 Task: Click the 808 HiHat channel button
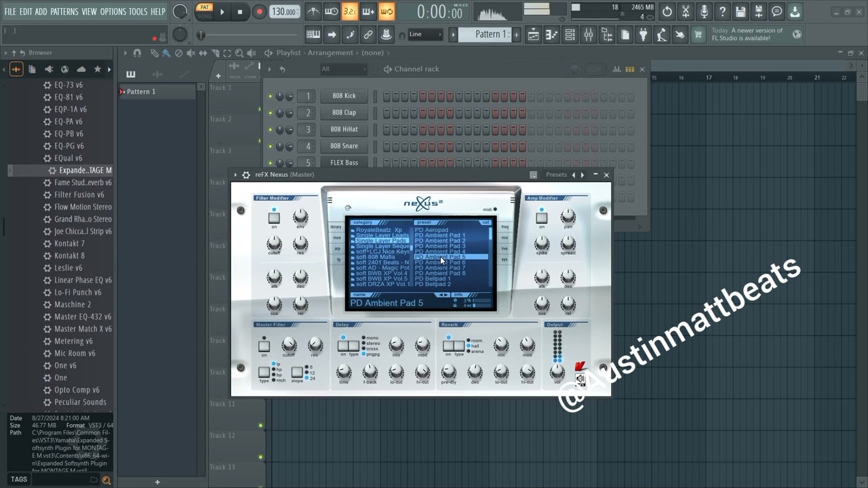pyautogui.click(x=344, y=129)
